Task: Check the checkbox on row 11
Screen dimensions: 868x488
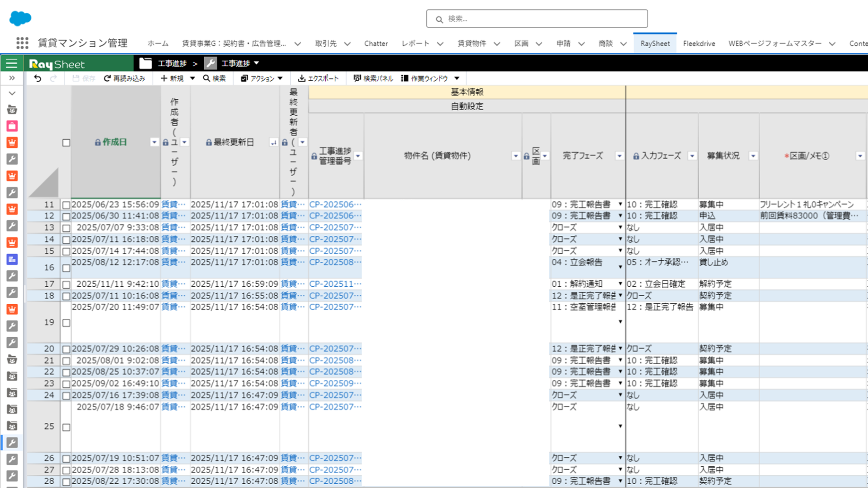Action: point(66,204)
